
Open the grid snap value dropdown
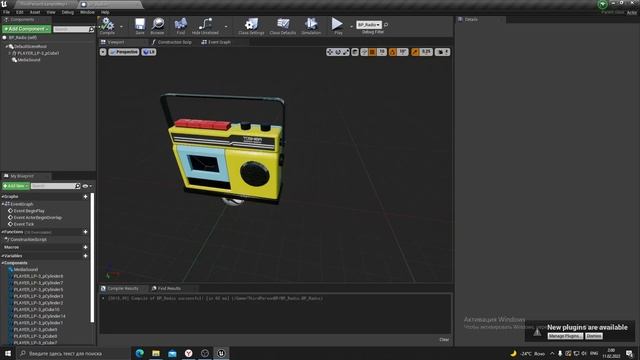click(x=382, y=52)
